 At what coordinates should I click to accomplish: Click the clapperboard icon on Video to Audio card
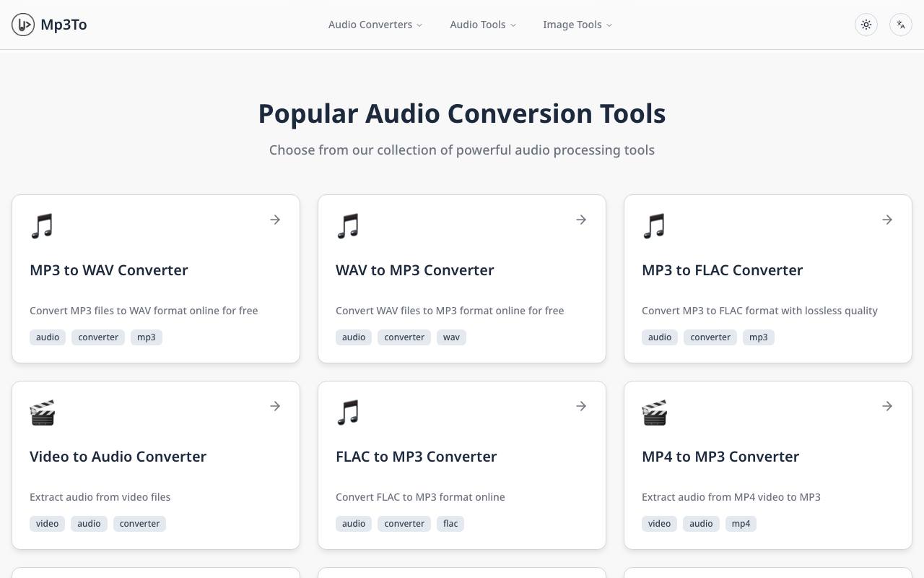pyautogui.click(x=43, y=413)
